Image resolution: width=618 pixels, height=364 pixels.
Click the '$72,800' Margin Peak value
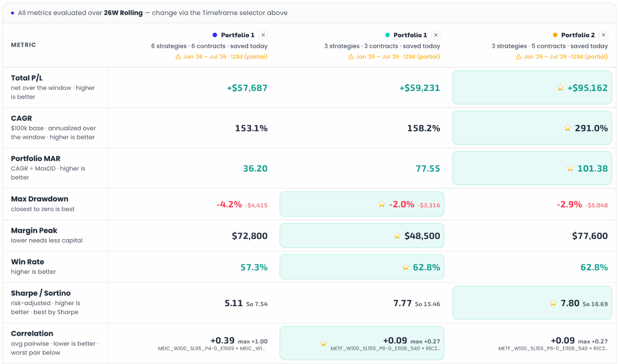pos(250,236)
